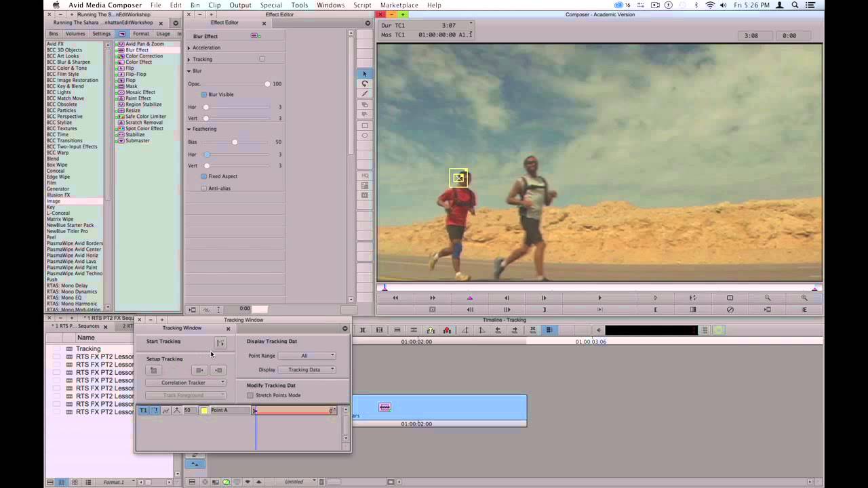Click the yellow Point A color swatch
Viewport: 868px width, 488px height.
coord(204,410)
